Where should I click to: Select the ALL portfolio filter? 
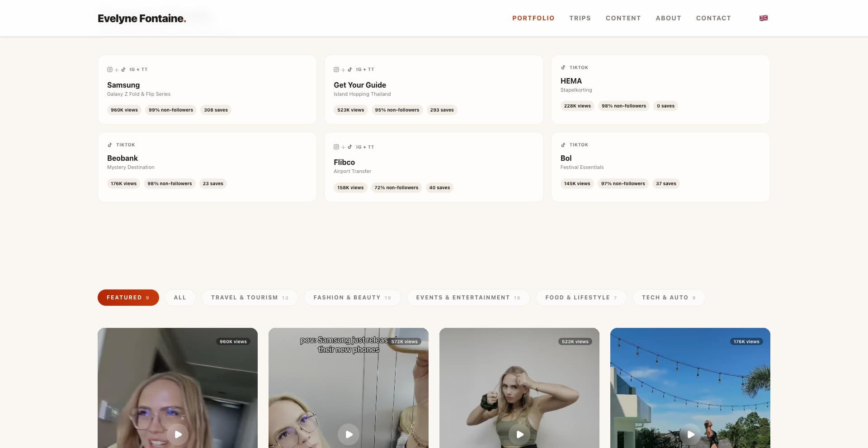(180, 297)
